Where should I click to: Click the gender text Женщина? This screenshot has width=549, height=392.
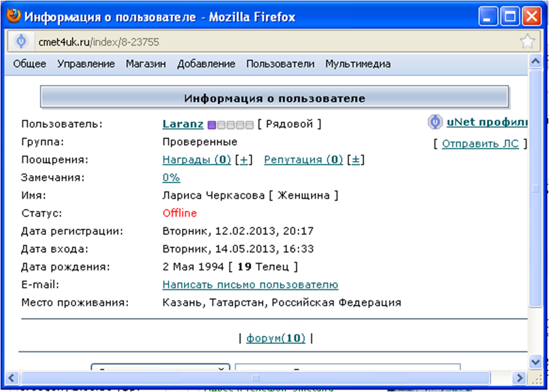tap(304, 196)
